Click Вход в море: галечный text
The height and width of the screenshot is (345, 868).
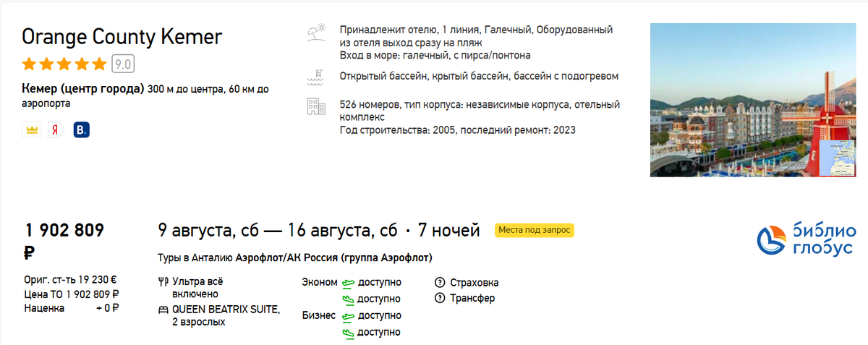tap(435, 55)
